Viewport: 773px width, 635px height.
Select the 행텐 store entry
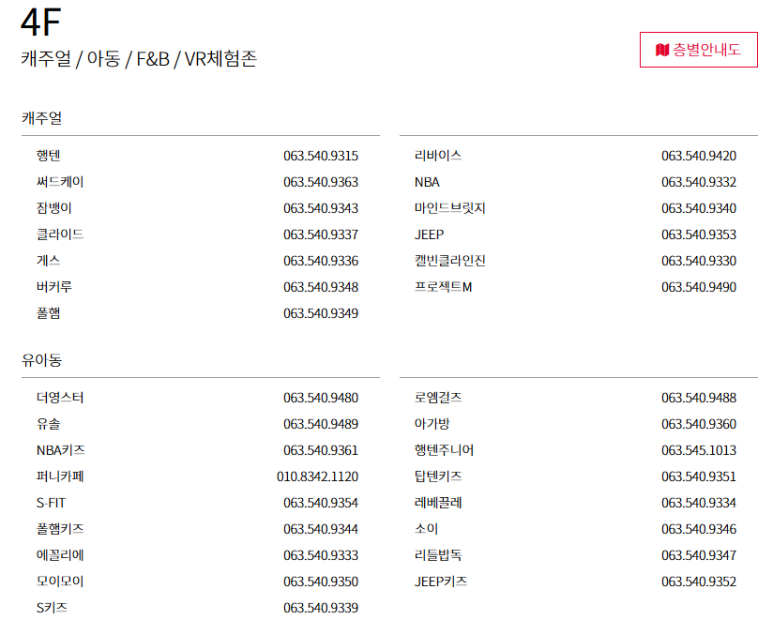click(x=48, y=156)
